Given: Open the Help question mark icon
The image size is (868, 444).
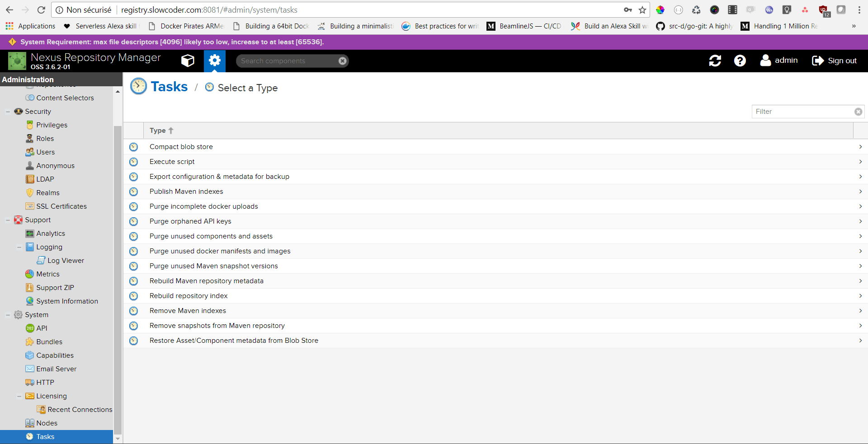Looking at the screenshot, I should tap(740, 61).
